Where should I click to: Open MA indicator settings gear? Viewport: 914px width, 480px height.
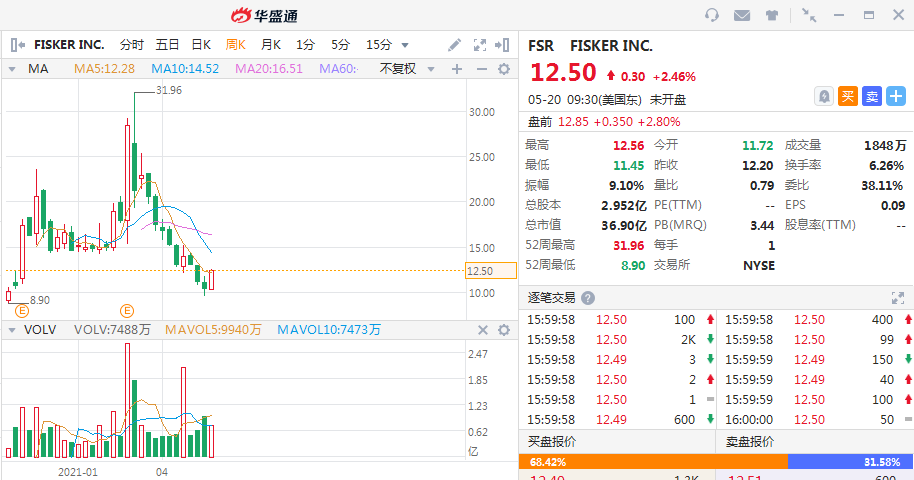click(504, 69)
